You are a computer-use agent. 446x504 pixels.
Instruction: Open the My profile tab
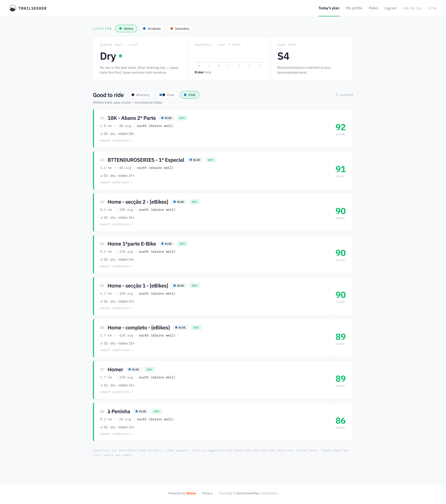354,8
